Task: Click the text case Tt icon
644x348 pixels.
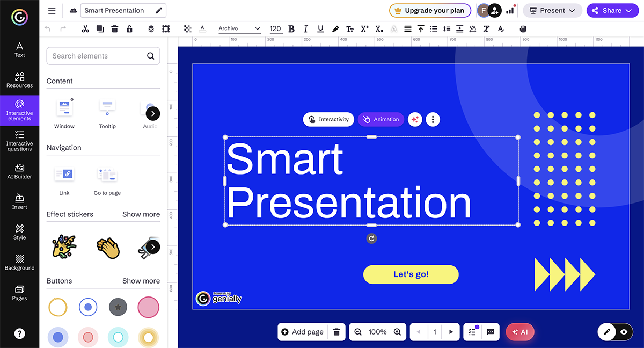Action: pos(350,29)
